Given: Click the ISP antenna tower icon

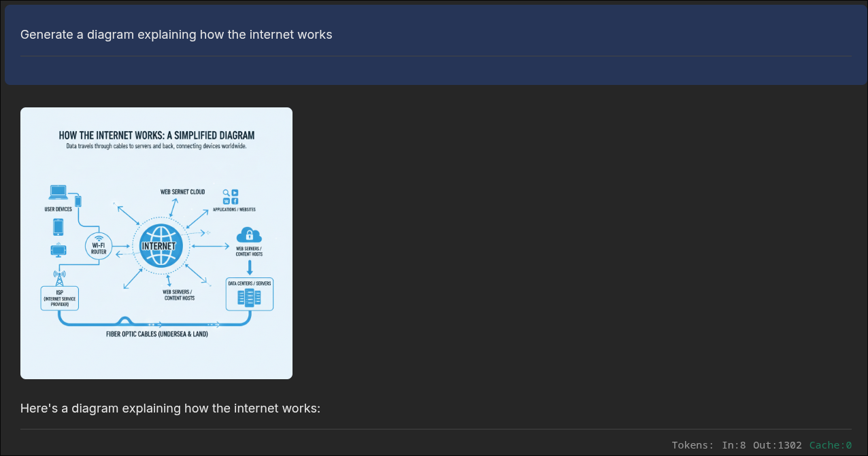Looking at the screenshot, I should [59, 277].
